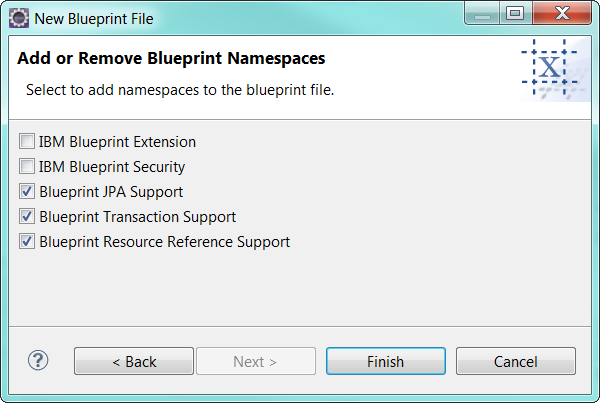Cancel the blueprint wizard
Image resolution: width=600 pixels, height=403 pixels.
tap(516, 361)
